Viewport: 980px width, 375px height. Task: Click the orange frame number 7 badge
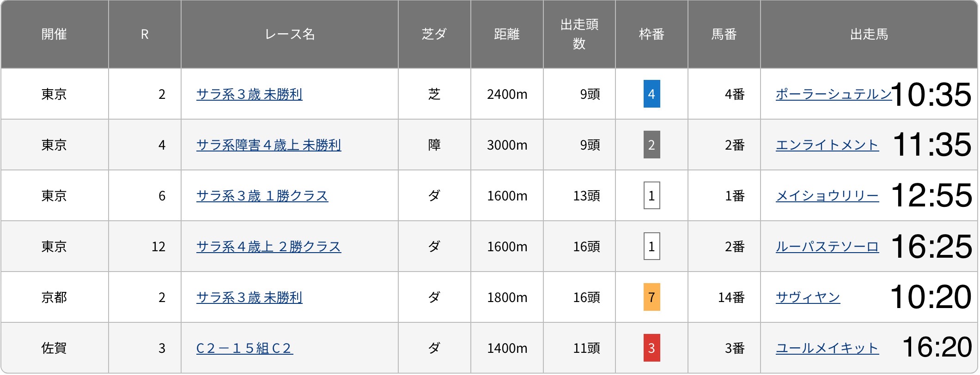[x=651, y=297]
